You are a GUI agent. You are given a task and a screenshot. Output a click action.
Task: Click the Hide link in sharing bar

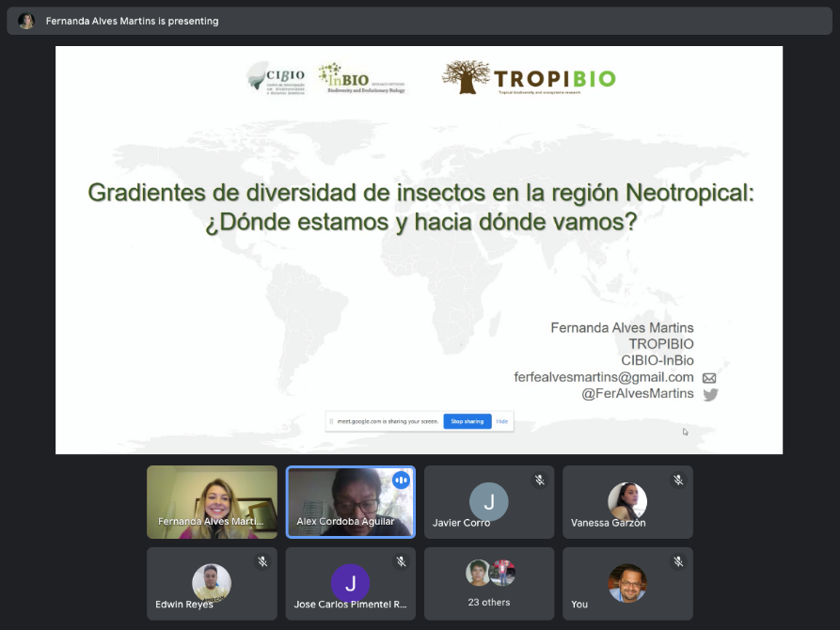502,421
